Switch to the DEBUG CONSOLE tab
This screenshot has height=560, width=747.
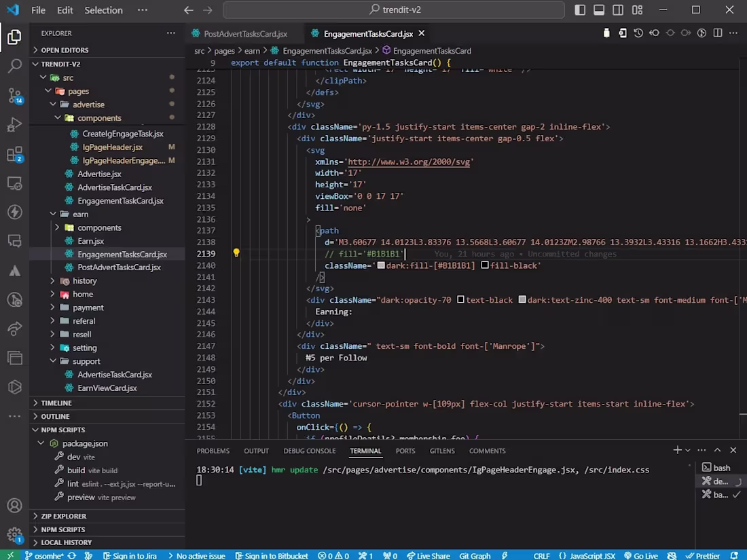(310, 451)
